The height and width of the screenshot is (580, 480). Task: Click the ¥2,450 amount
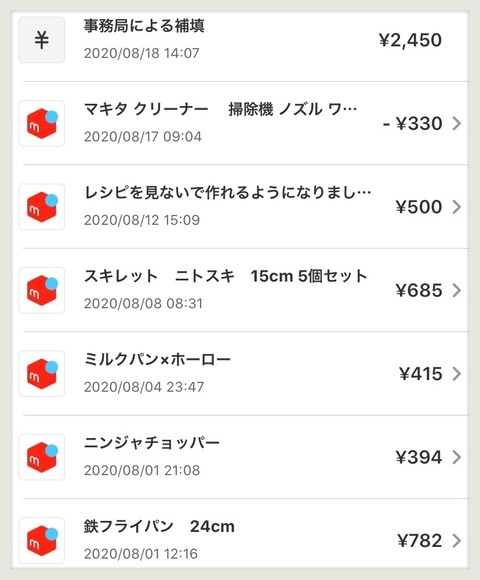click(410, 40)
